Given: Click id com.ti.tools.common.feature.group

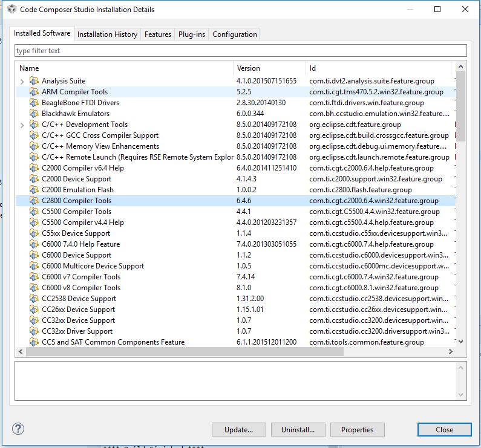Looking at the screenshot, I should click(x=367, y=342).
